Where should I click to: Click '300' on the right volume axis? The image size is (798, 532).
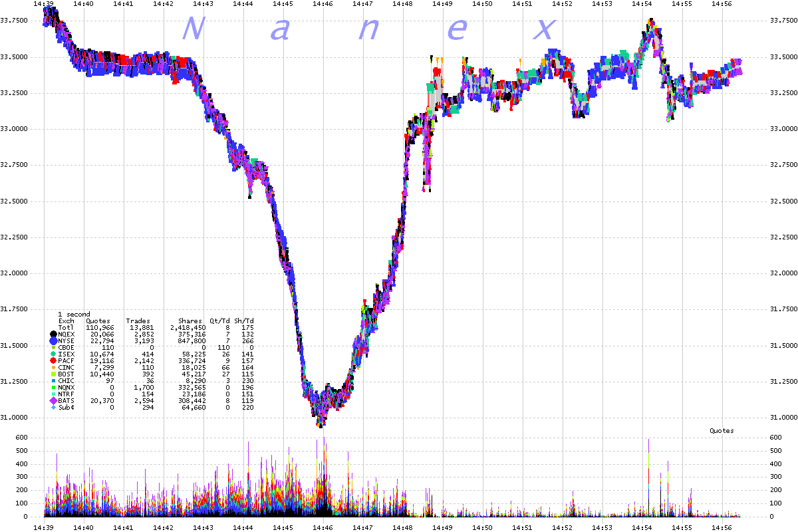pyautogui.click(x=776, y=477)
